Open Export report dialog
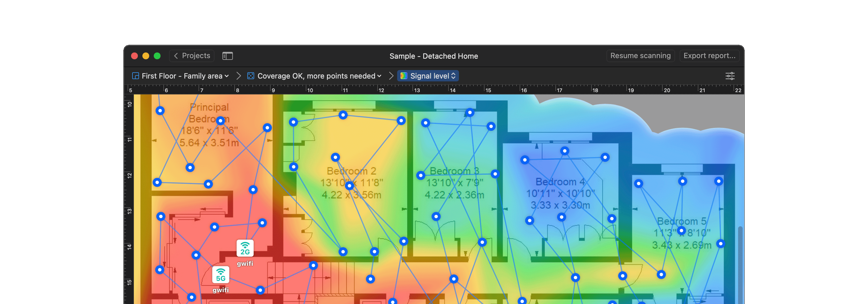The image size is (868, 304). [x=709, y=56]
